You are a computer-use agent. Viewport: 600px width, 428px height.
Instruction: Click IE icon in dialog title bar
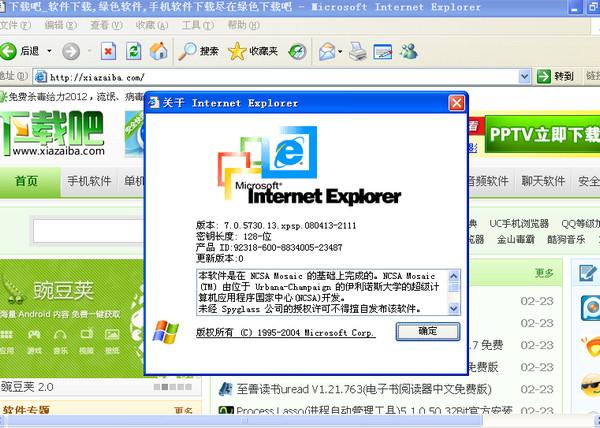tap(154, 103)
